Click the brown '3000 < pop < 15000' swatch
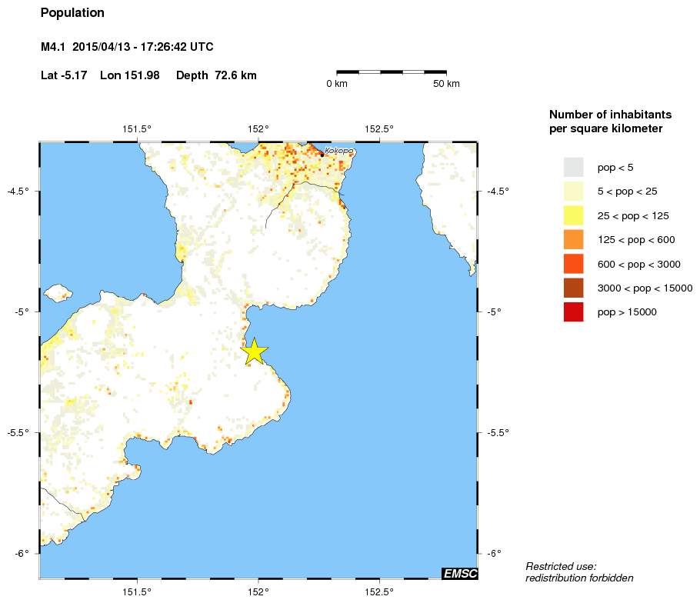Viewport: 700px width, 603px height. tap(573, 288)
